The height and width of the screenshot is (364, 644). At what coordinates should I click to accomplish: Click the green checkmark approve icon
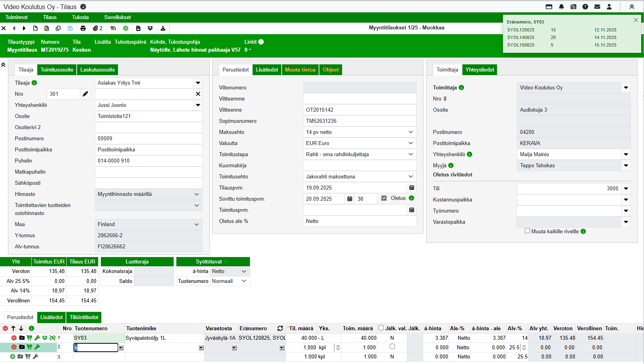(126, 28)
